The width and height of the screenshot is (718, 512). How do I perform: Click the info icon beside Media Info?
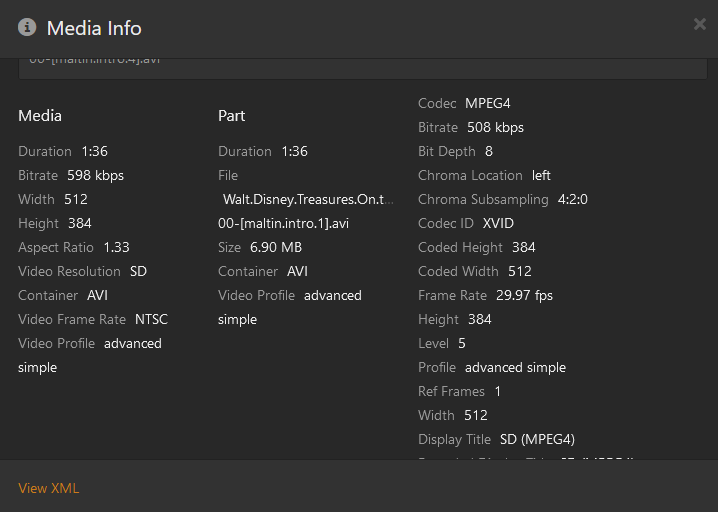(27, 27)
